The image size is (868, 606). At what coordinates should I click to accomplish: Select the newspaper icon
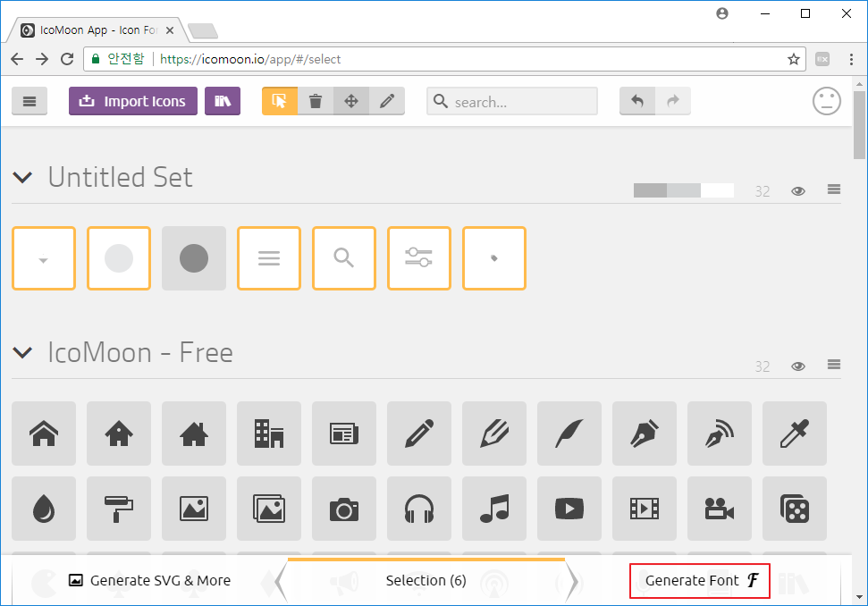344,433
